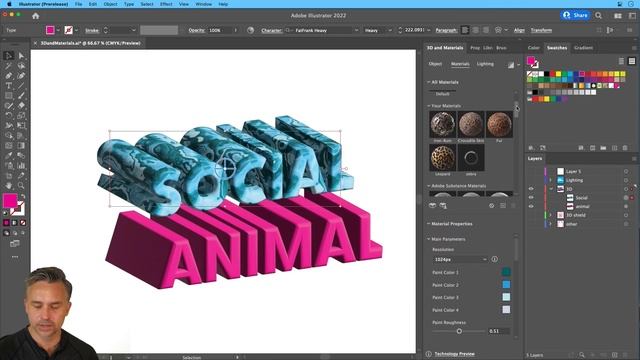This screenshot has width=640, height=360.
Task: Collapse Your Materials section
Action: (429, 106)
